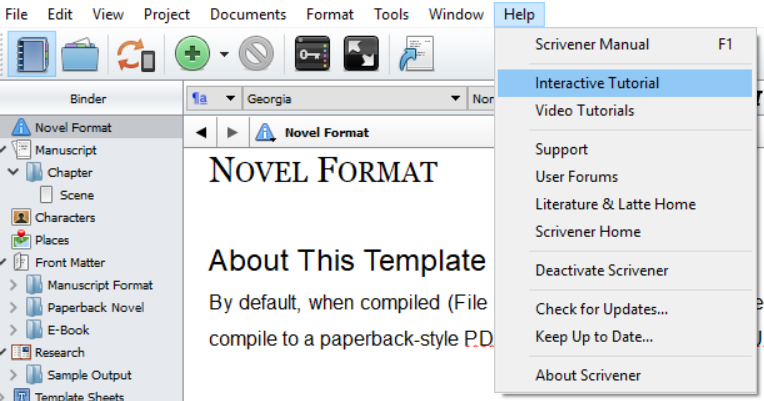Image resolution: width=764 pixels, height=401 pixels.
Task: Open the Documents menu
Action: tap(248, 14)
